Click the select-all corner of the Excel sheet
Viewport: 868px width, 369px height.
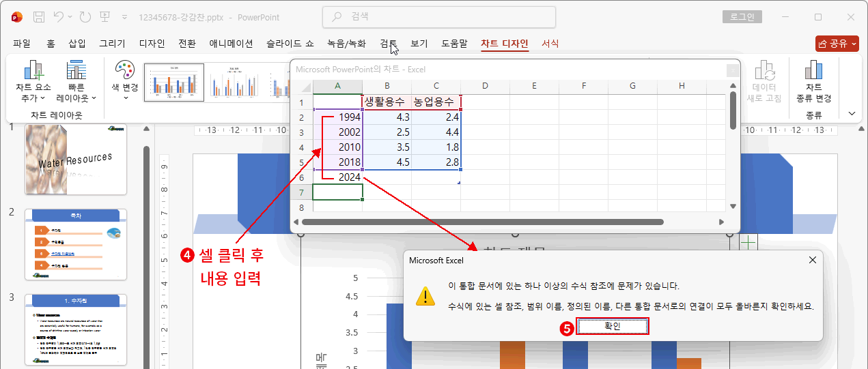click(303, 86)
